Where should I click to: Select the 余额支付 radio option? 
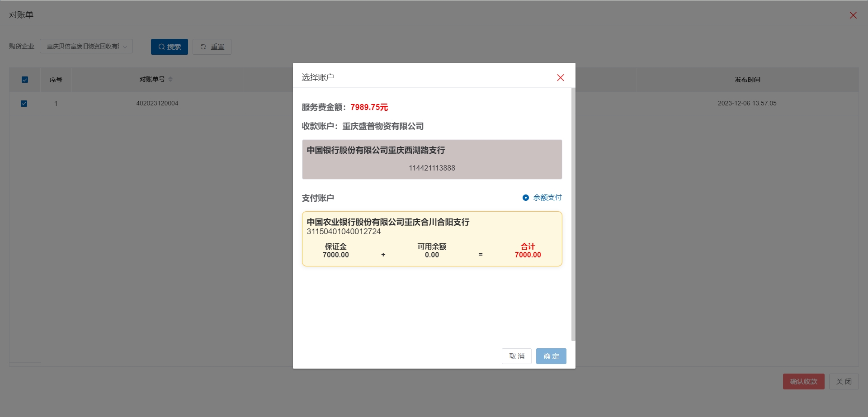coord(526,198)
